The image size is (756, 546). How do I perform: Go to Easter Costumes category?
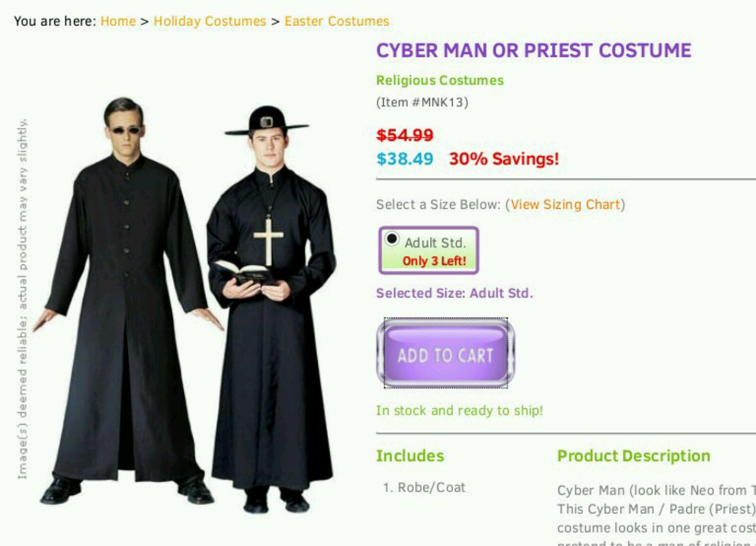click(x=336, y=21)
